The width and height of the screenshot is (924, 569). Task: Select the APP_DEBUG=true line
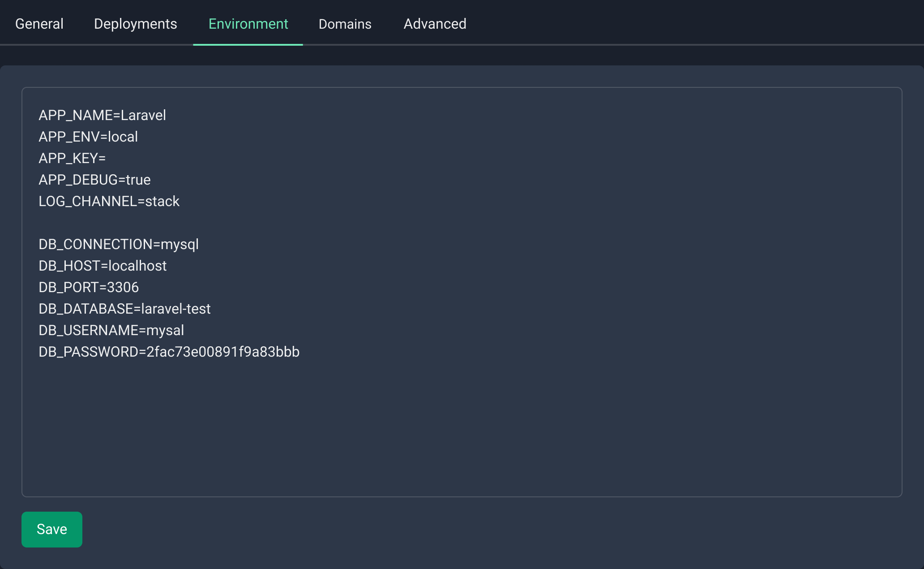click(94, 180)
